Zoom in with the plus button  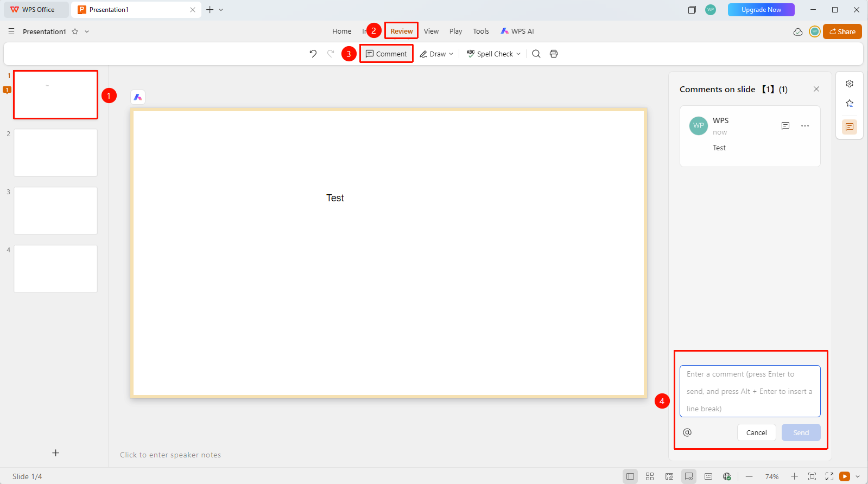794,476
